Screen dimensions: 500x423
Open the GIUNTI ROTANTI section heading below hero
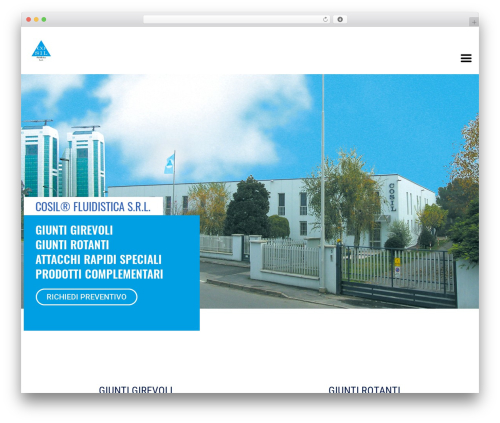tap(364, 389)
